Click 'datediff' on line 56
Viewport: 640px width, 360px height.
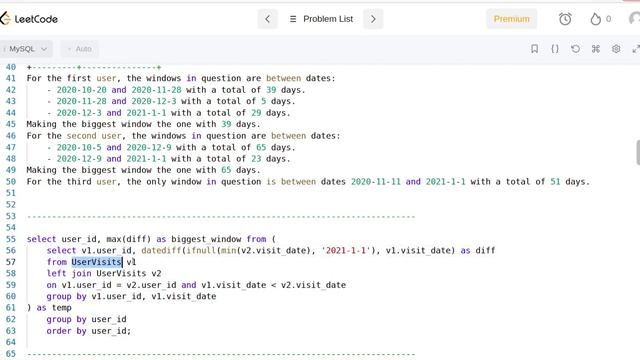pos(161,251)
